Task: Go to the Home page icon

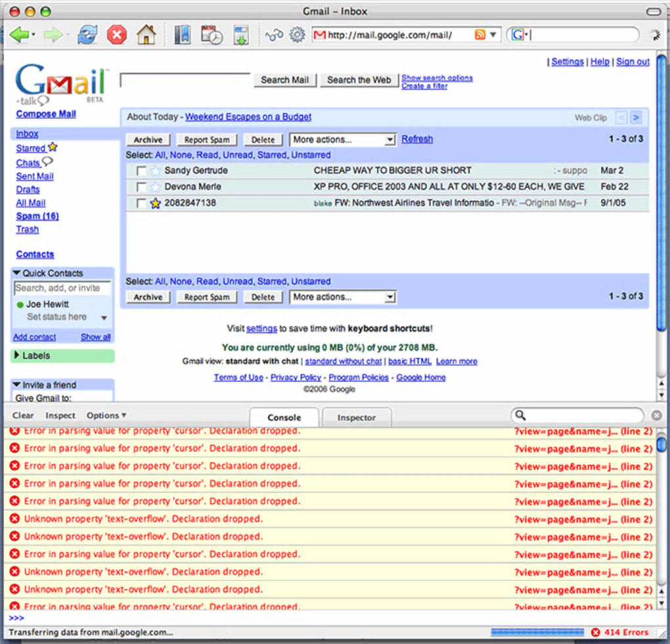Action: [x=146, y=35]
